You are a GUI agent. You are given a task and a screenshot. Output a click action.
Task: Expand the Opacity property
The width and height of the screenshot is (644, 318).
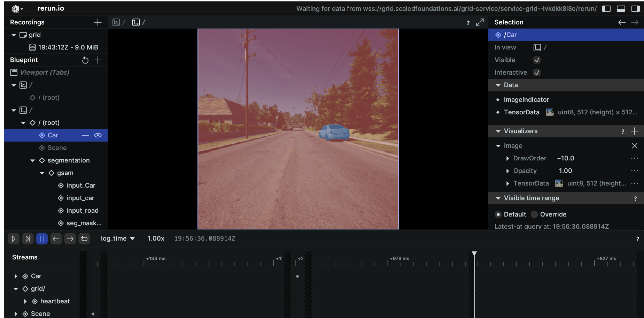tap(507, 171)
